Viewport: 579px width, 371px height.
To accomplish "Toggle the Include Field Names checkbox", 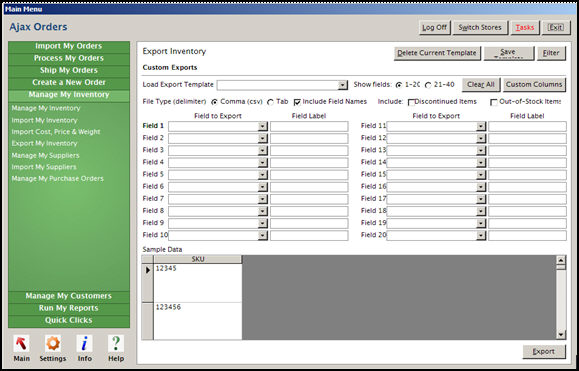I will click(x=297, y=102).
